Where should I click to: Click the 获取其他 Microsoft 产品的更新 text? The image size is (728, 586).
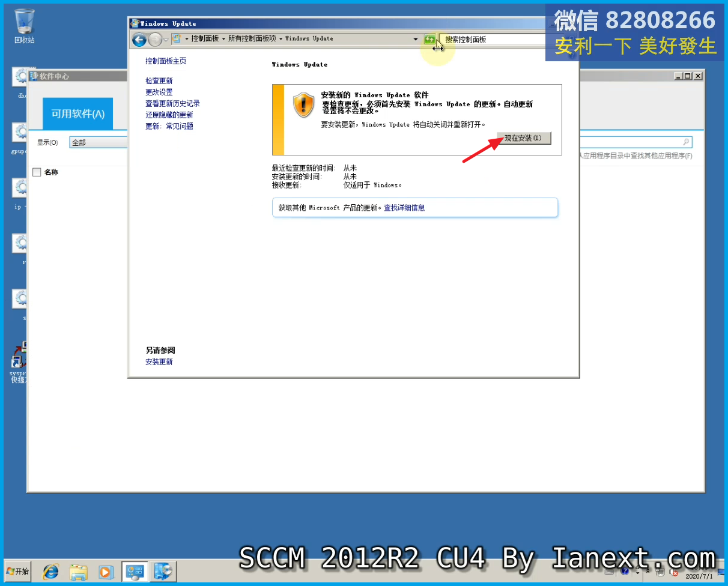coord(329,208)
